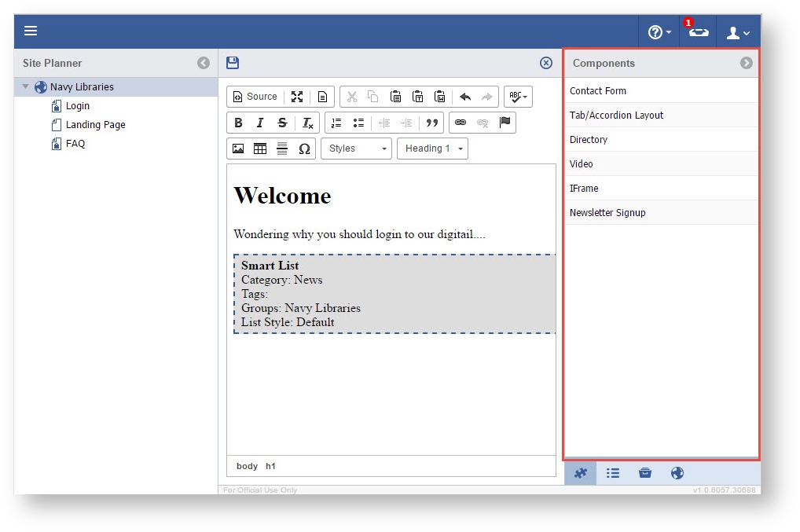Switch to the list view tab at bottom
The height and width of the screenshot is (532, 800).
613,473
